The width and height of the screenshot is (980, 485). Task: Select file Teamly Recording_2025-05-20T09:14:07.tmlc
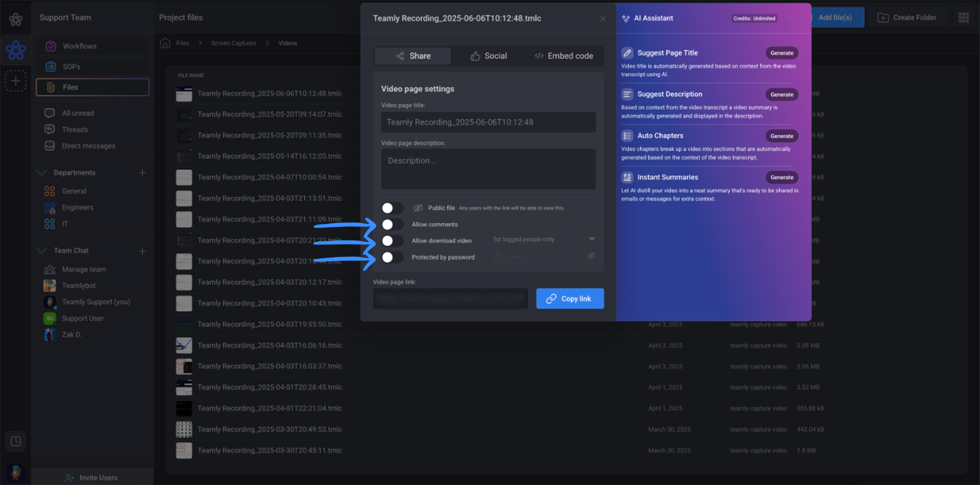pos(270,114)
